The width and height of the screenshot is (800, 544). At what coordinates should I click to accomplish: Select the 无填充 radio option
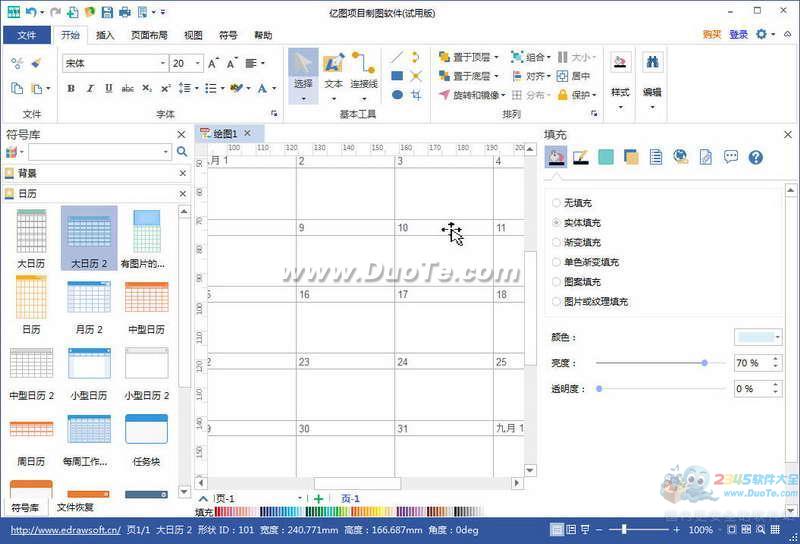(x=557, y=203)
